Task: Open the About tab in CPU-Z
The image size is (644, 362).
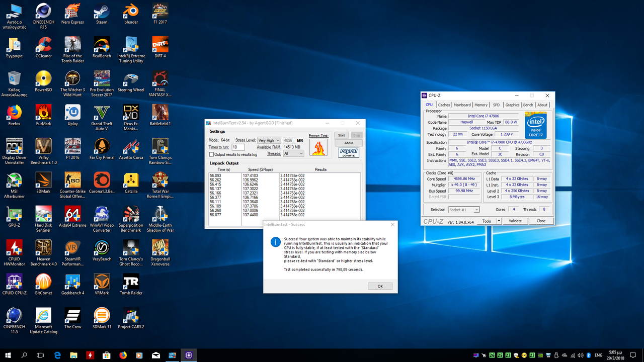Action: [542, 105]
